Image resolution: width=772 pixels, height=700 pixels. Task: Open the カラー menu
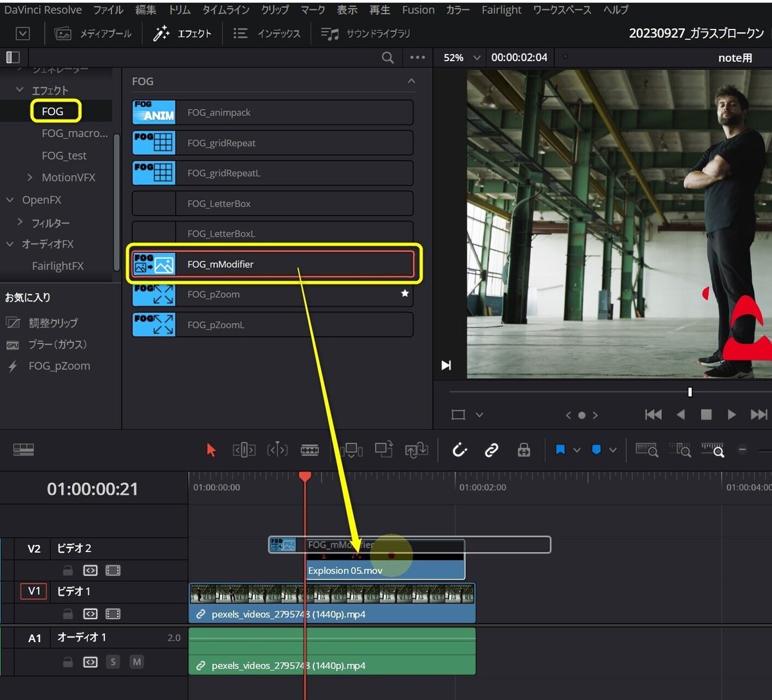(x=457, y=10)
